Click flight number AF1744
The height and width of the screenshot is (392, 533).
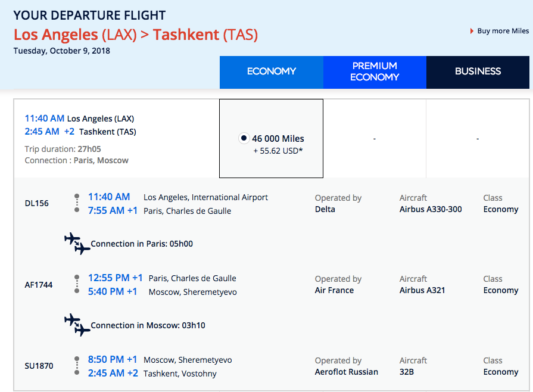pos(39,285)
